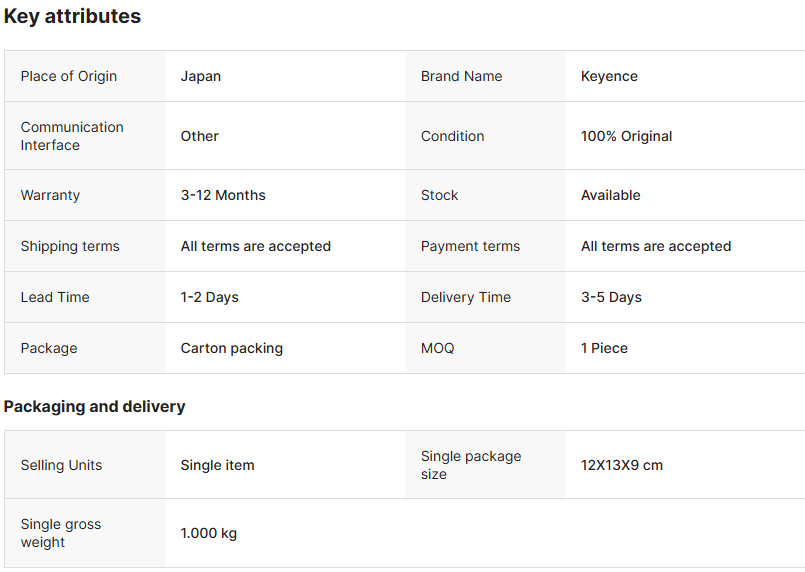
Task: Select the Available stock value
Action: (x=610, y=195)
